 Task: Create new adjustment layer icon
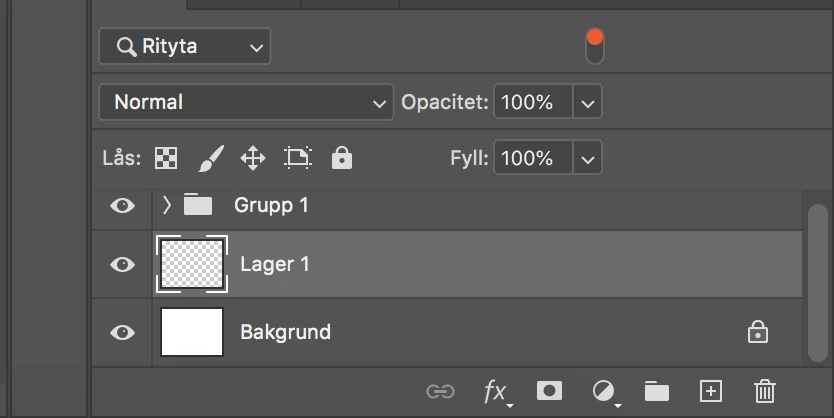coord(603,391)
